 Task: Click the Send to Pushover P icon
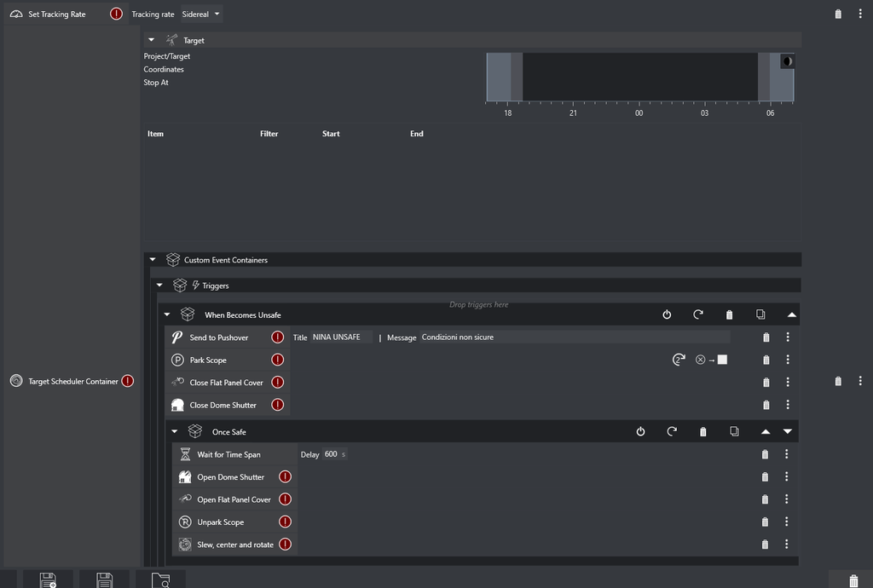[x=177, y=337]
